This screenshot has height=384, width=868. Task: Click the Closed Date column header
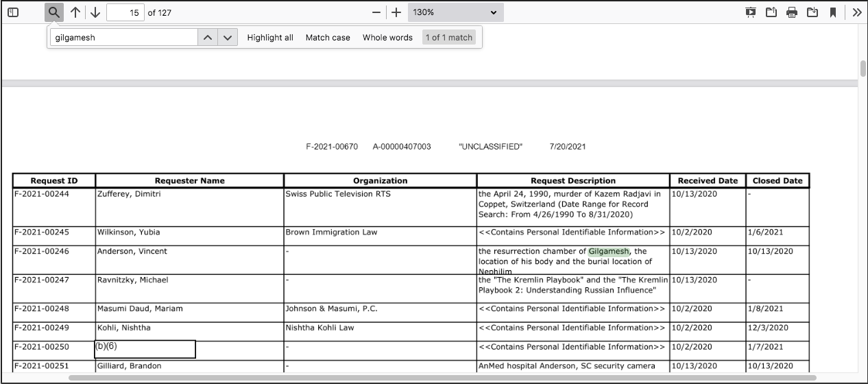(x=777, y=181)
